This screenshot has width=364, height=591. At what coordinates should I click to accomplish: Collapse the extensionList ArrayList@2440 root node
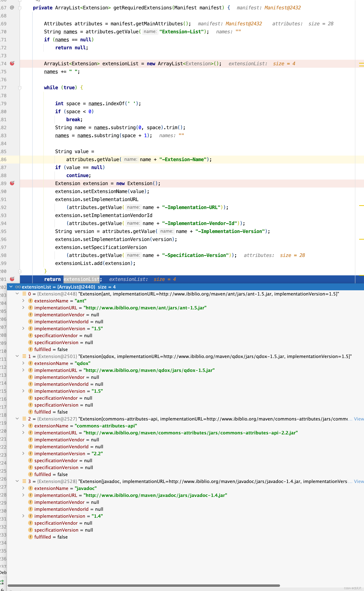click(11, 287)
